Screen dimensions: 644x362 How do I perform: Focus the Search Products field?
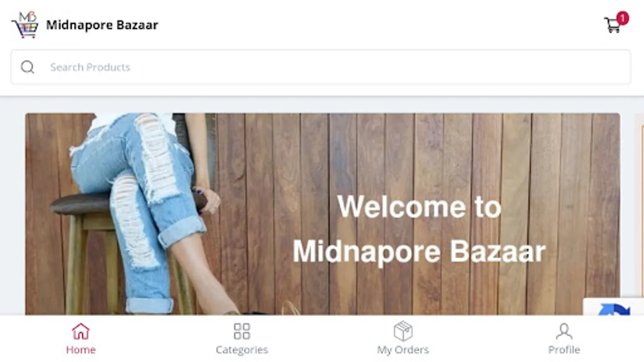[x=321, y=67]
